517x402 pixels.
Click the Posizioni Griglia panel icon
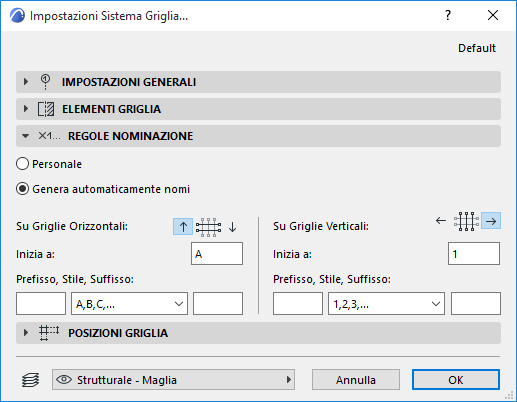tap(49, 333)
